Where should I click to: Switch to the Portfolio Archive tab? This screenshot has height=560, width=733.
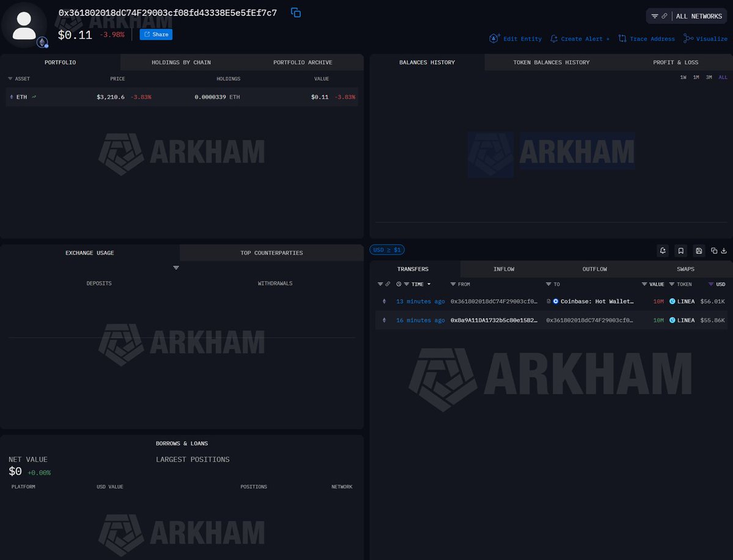click(303, 62)
